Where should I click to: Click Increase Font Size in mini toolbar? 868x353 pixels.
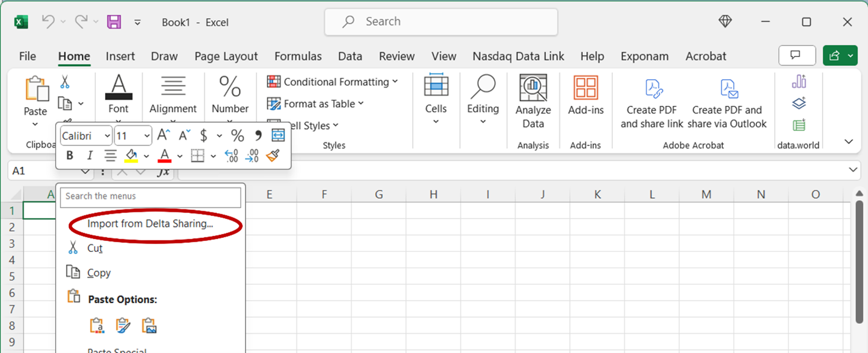pyautogui.click(x=163, y=135)
